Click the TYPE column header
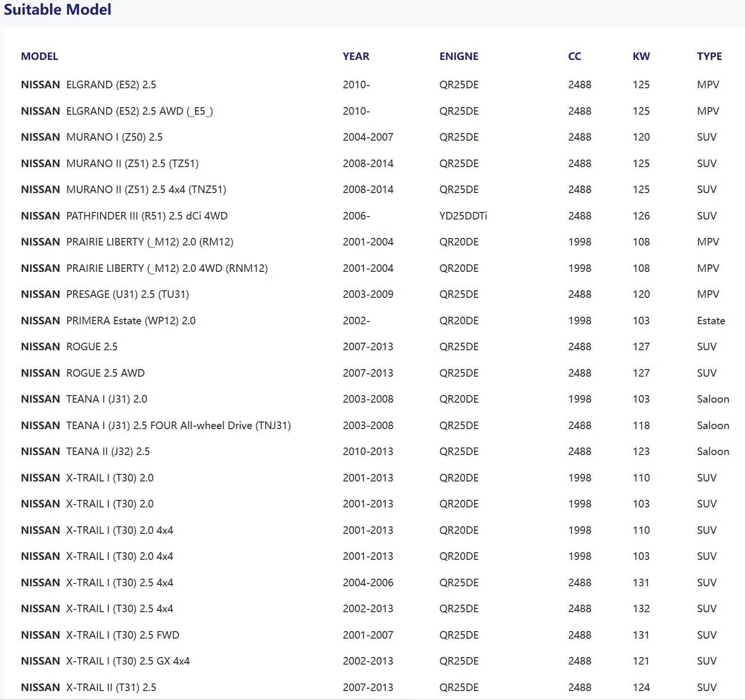The height and width of the screenshot is (700, 745). coord(710,57)
